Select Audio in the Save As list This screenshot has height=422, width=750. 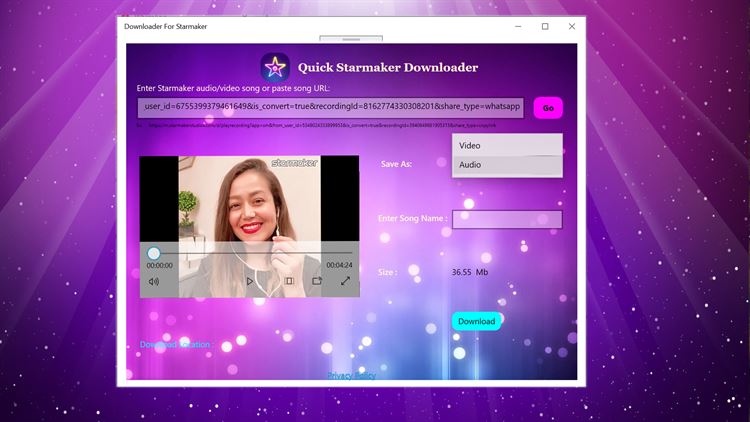(x=507, y=165)
